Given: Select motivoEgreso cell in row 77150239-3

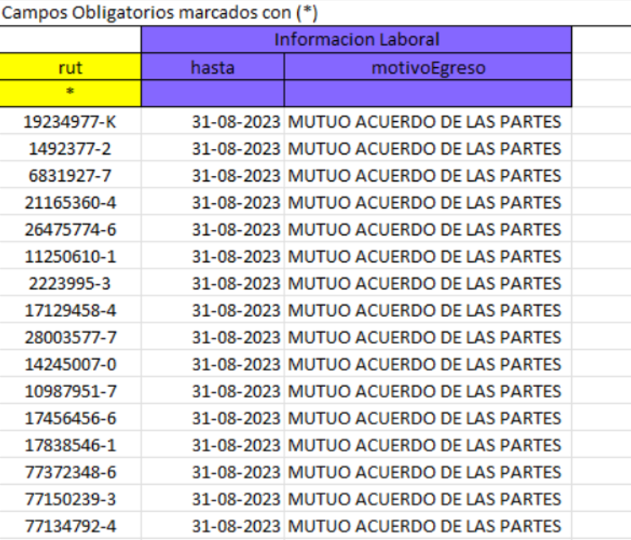Looking at the screenshot, I should tap(428, 499).
